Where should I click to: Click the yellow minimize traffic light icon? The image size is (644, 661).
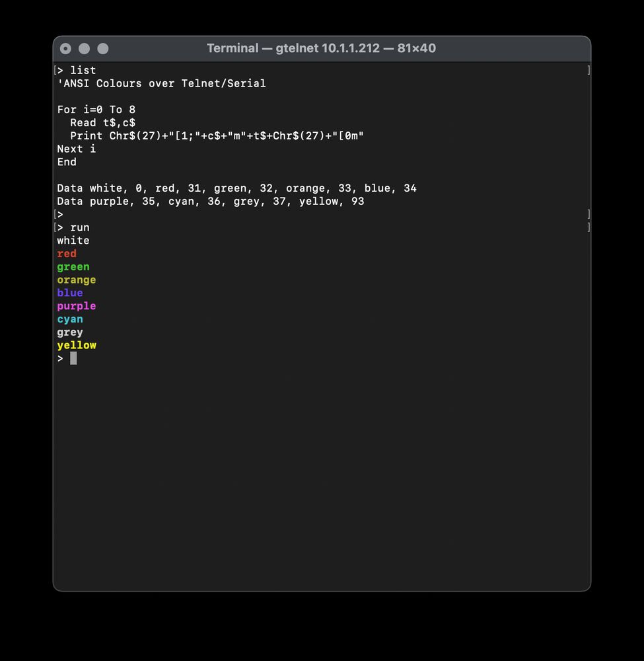83,48
